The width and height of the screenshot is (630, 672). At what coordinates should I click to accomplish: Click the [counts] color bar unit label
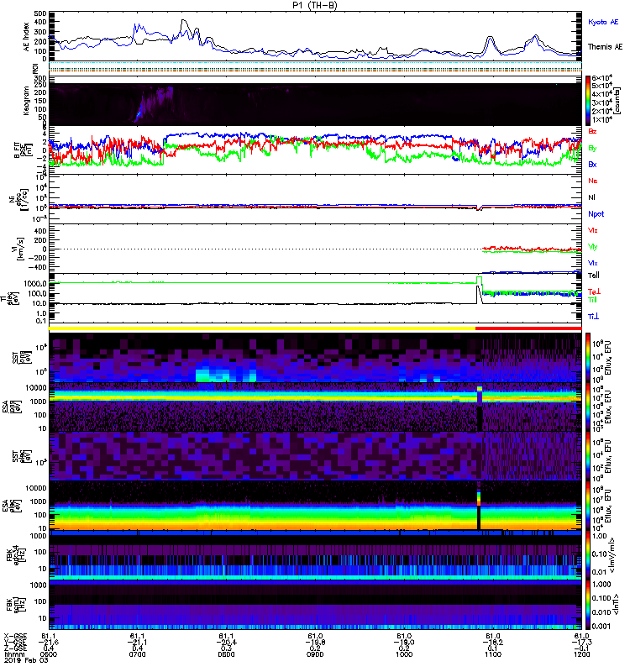(618, 101)
